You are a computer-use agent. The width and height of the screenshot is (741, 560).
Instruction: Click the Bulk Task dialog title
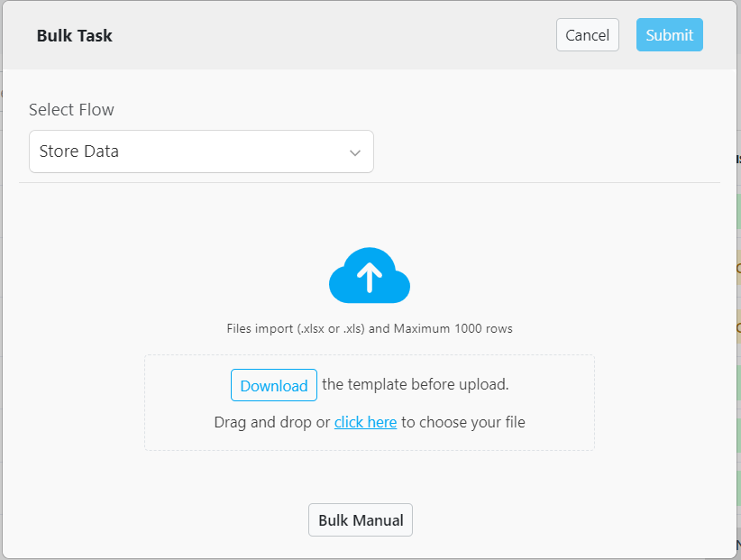point(75,36)
